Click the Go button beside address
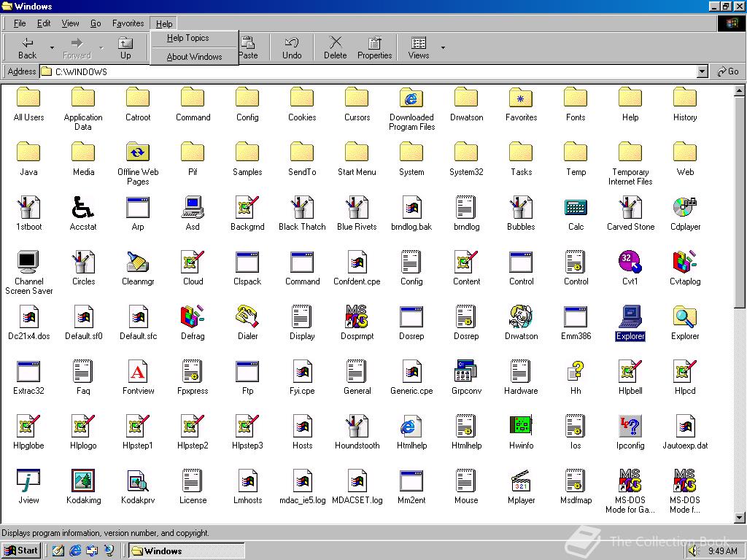 coord(728,72)
